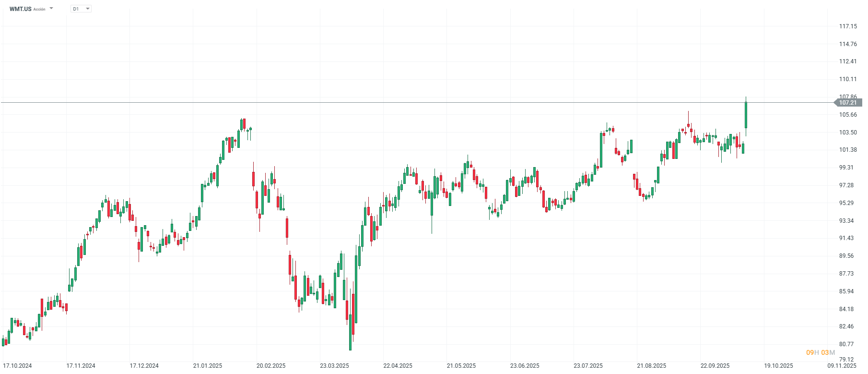Image resolution: width=868 pixels, height=374 pixels.
Task: Select the 22.04.2025 date label
Action: pos(398,366)
